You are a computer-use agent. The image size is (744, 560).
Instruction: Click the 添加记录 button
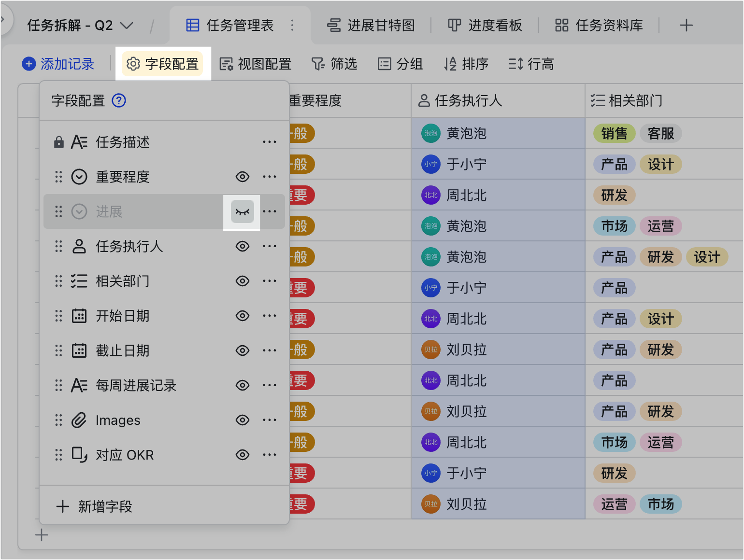58,64
